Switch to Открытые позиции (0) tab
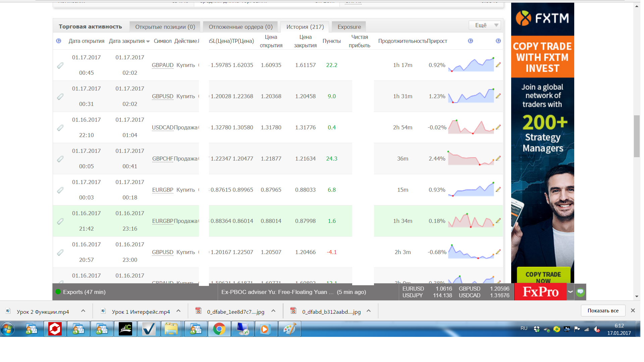 165,27
